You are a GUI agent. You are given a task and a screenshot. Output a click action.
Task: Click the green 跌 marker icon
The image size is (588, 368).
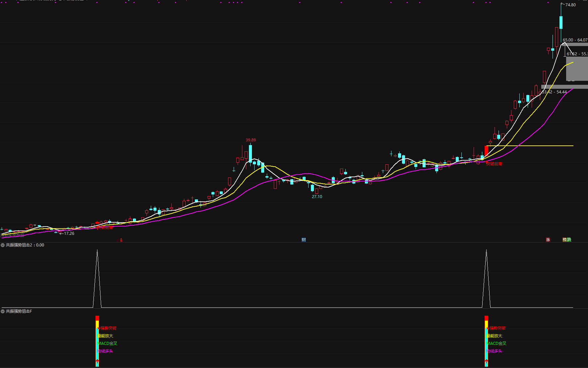coord(569,239)
